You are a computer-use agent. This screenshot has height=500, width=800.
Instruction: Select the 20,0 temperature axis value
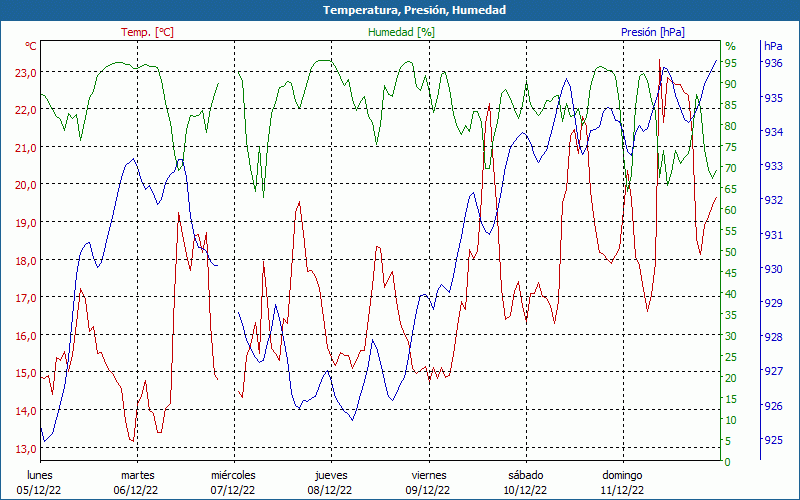[26, 185]
